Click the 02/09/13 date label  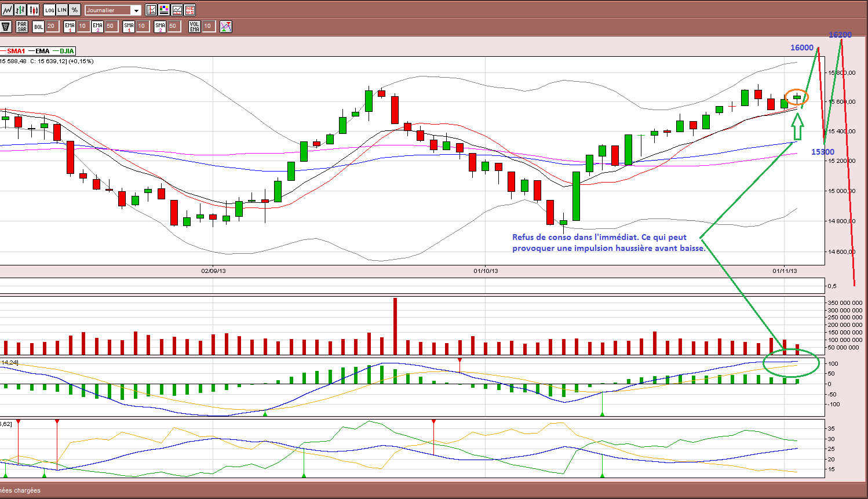(x=213, y=271)
